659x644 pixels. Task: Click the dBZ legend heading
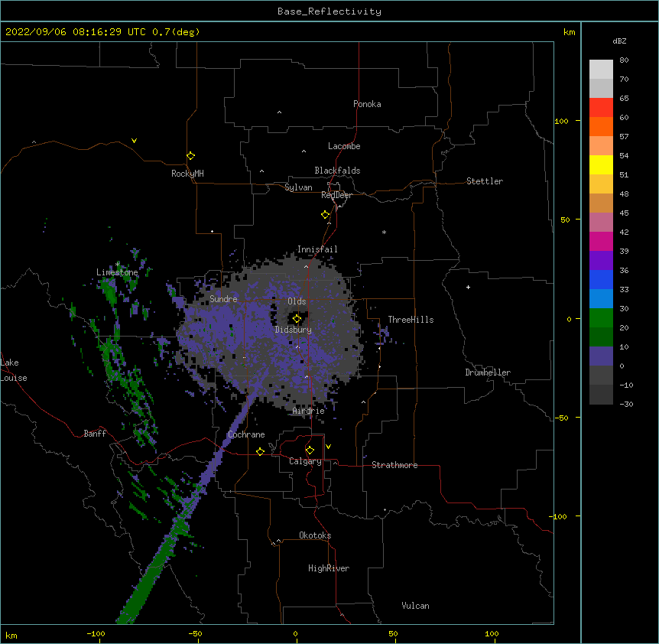click(619, 41)
